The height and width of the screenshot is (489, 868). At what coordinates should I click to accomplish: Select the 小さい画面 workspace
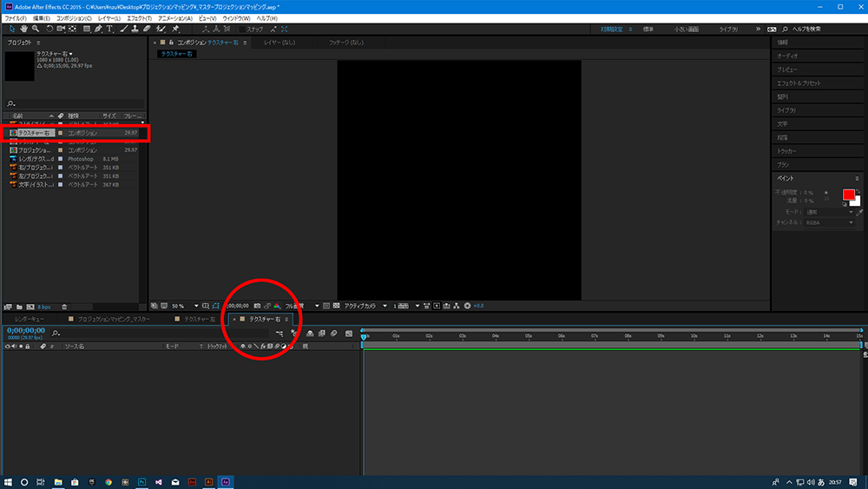coord(686,29)
